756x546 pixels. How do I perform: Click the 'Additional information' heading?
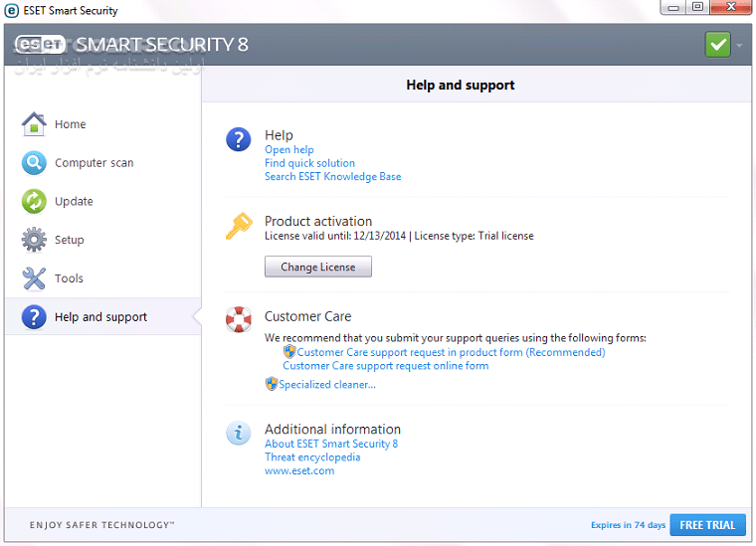pyautogui.click(x=332, y=429)
